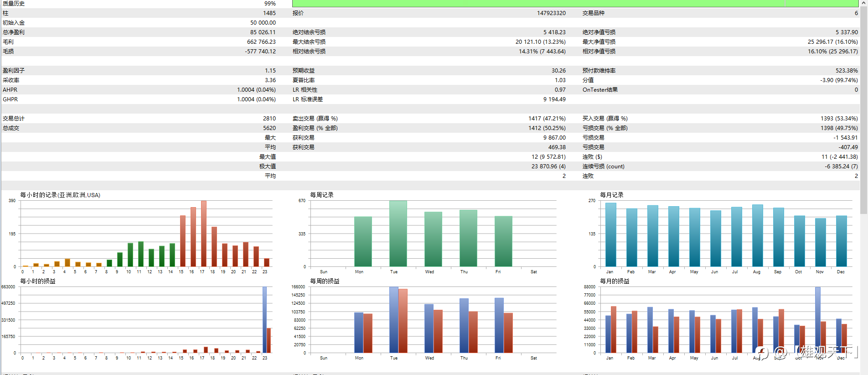The height and width of the screenshot is (375, 868).
Task: Click the green history quality bar
Action: tap(575, 3)
